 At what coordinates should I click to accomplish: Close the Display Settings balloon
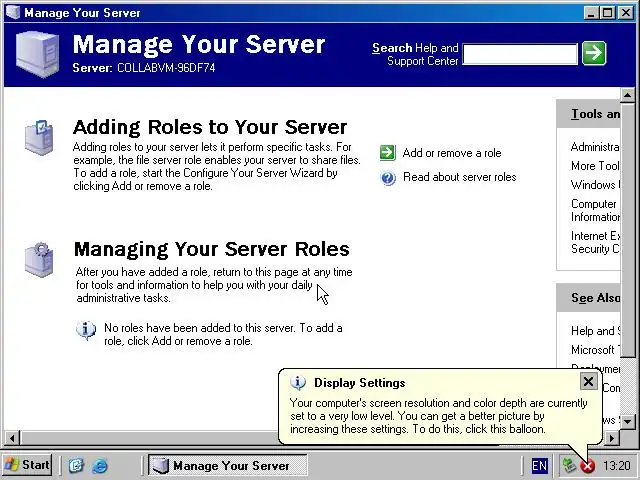pyautogui.click(x=588, y=382)
